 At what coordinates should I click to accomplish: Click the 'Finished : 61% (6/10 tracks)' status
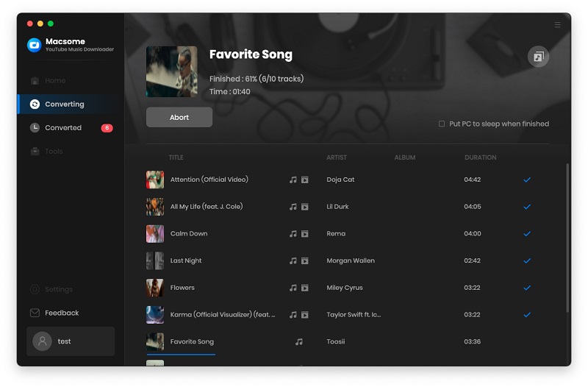(x=257, y=79)
